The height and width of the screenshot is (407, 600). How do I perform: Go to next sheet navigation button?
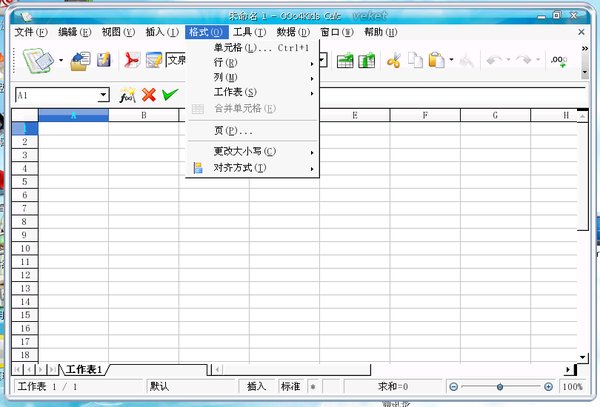coord(41,370)
